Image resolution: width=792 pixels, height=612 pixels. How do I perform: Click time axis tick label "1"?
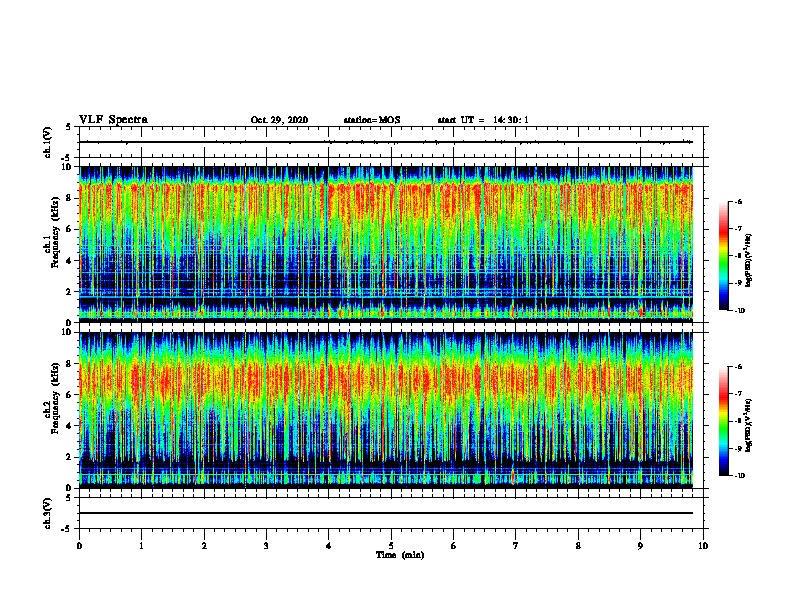141,546
